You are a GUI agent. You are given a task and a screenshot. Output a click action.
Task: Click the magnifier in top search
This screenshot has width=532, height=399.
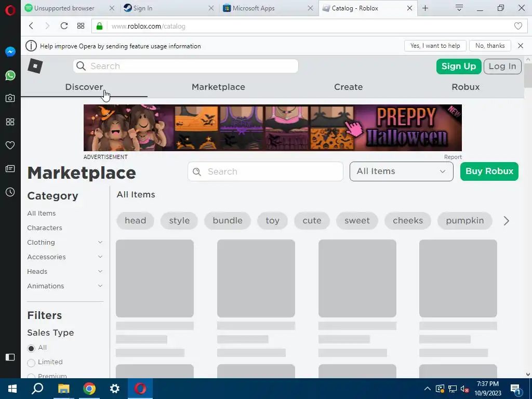[x=81, y=66]
